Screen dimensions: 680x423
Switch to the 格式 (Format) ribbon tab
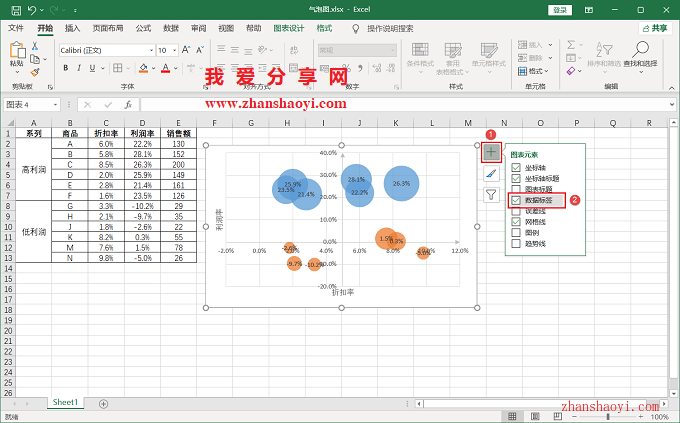pyautogui.click(x=324, y=28)
